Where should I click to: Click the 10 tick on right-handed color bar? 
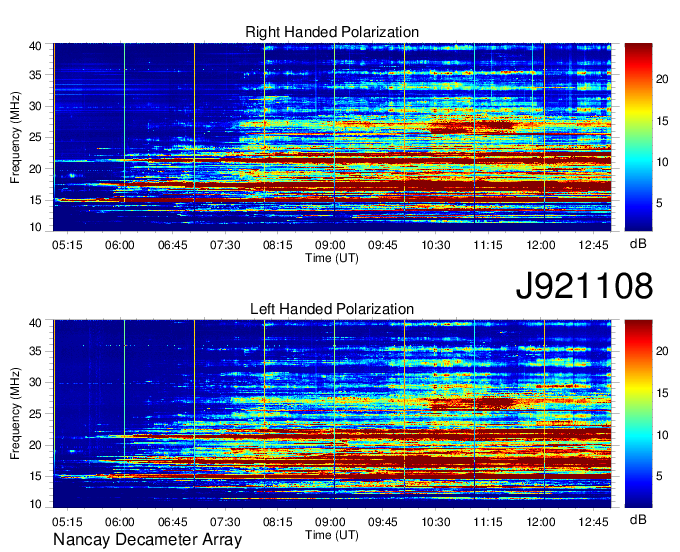[662, 162]
